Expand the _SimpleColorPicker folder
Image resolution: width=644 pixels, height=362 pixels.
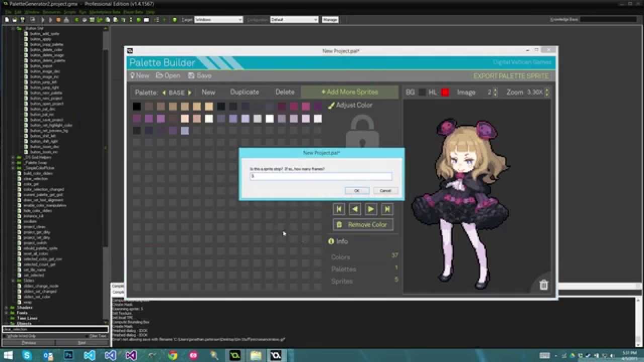click(13, 168)
